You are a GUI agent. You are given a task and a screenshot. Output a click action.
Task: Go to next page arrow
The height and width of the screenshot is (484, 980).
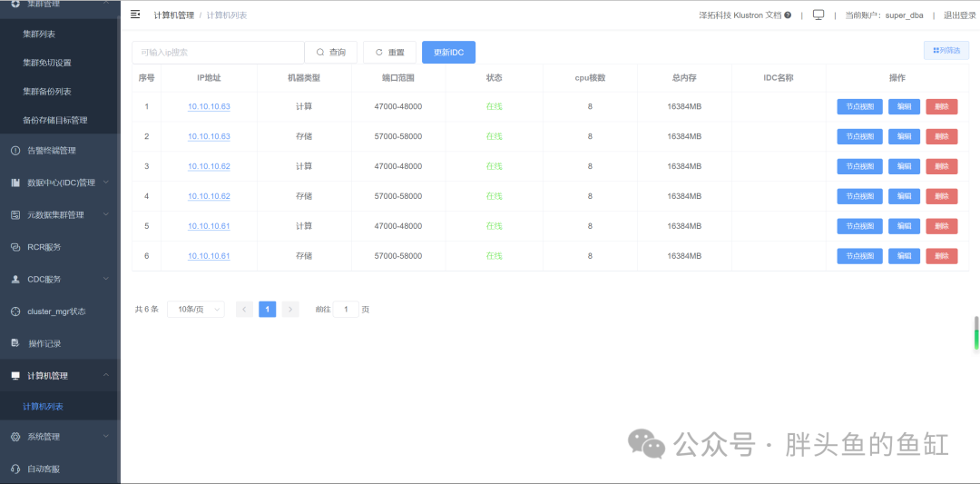[290, 309]
